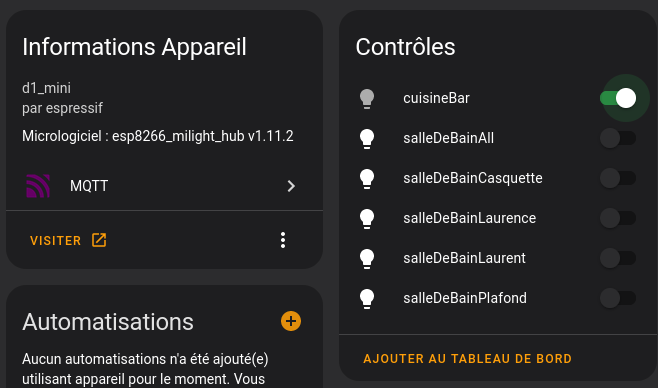
Task: Turn on the salleDeBainLaurent toggle
Action: point(618,258)
